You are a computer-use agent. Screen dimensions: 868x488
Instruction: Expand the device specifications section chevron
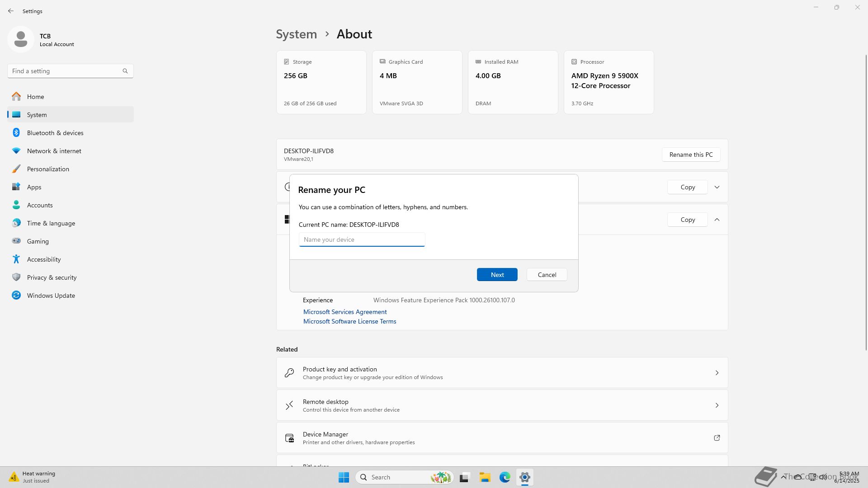717,187
